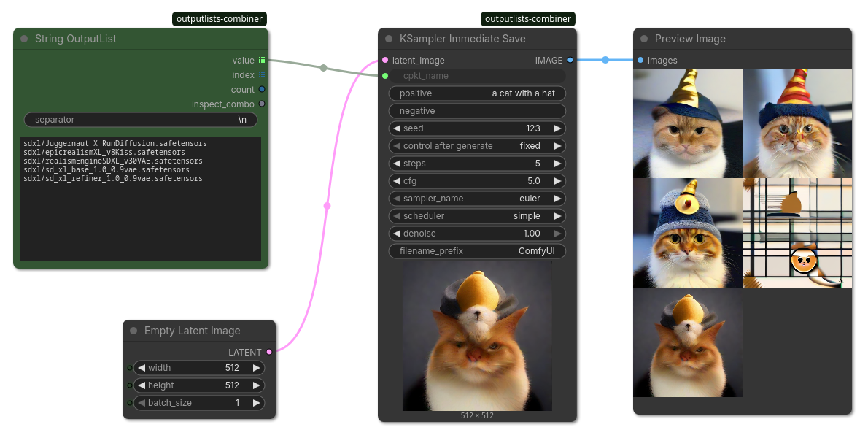Decrease steps with the left arrow
Image resolution: width=868 pixels, height=438 pixels.
[x=396, y=164]
